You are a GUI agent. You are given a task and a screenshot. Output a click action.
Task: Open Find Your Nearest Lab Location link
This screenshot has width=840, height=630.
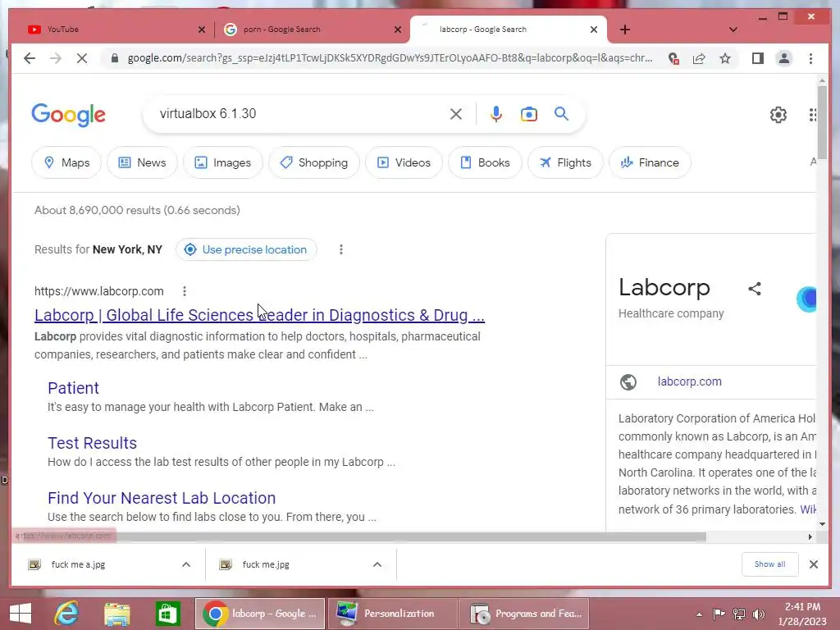(x=162, y=498)
